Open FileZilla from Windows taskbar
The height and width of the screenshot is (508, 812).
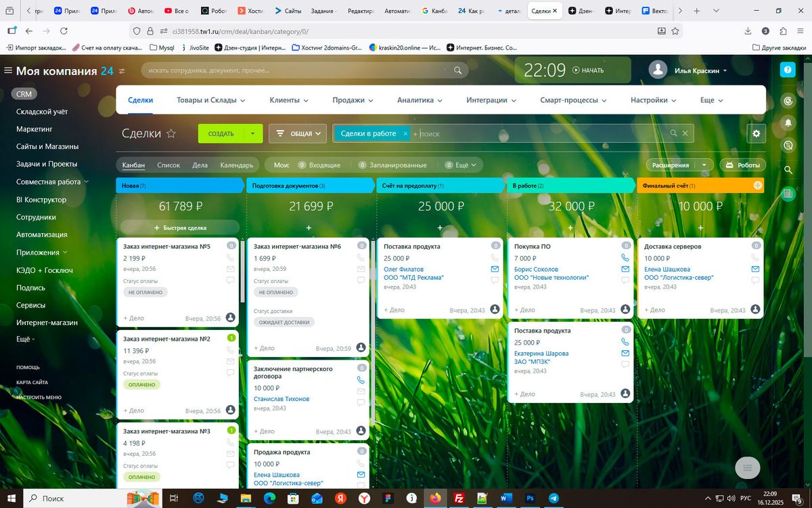tap(459, 498)
